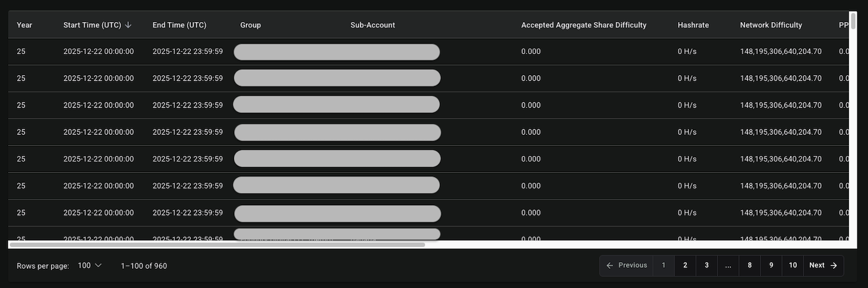Sort by the Group column header

(251, 25)
